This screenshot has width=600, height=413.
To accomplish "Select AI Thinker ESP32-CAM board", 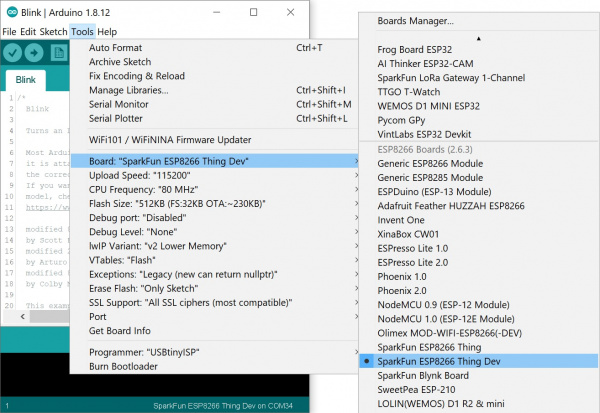I will (x=478, y=64).
